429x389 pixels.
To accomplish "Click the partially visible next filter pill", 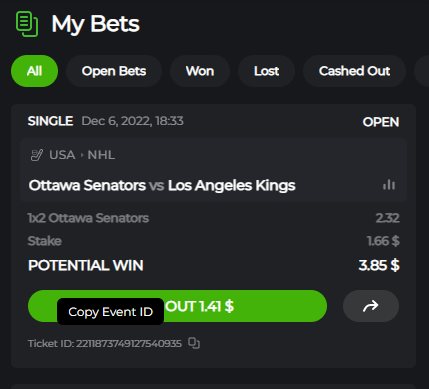I will pos(422,71).
